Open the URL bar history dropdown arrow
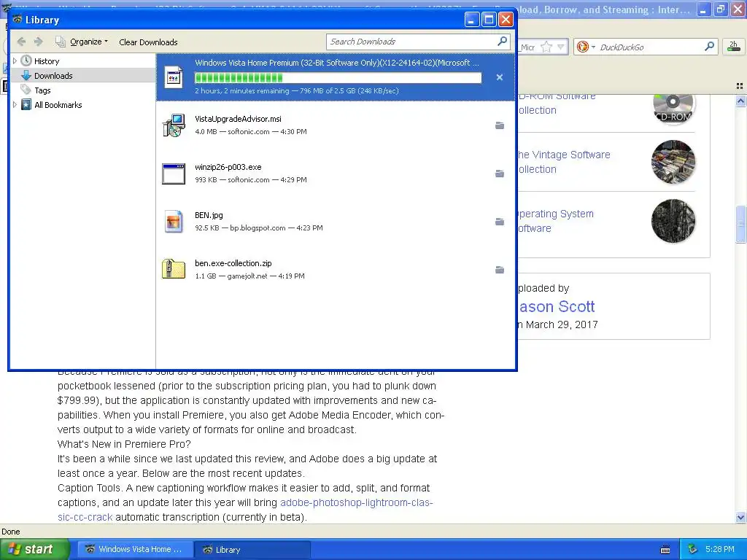 [x=561, y=47]
